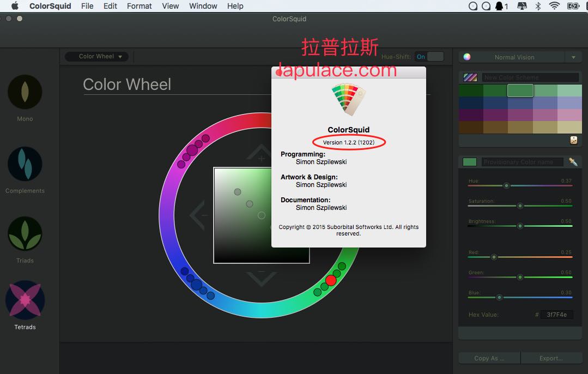The image size is (588, 374).
Task: Open the Edit menu
Action: tap(110, 6)
